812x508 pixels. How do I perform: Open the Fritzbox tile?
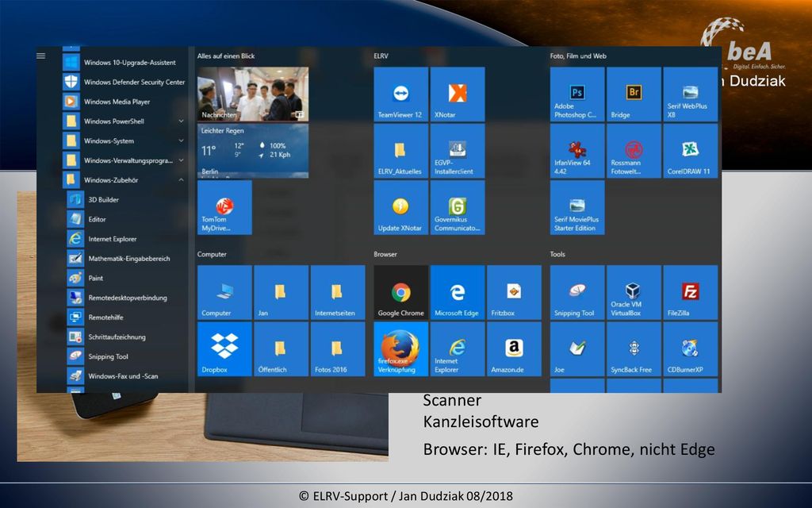click(514, 292)
